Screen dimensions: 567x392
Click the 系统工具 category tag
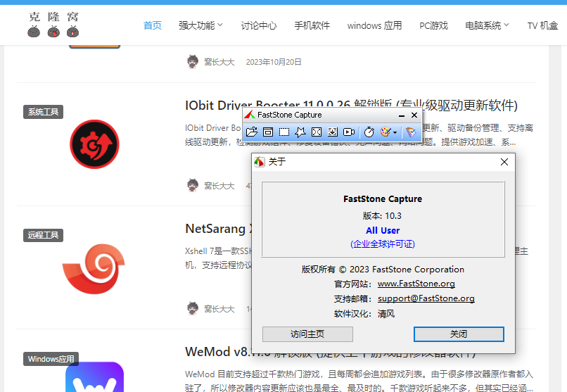tap(44, 112)
